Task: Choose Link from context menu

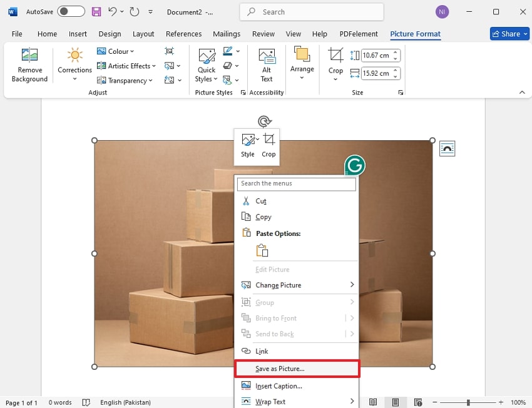Action: pyautogui.click(x=296, y=351)
